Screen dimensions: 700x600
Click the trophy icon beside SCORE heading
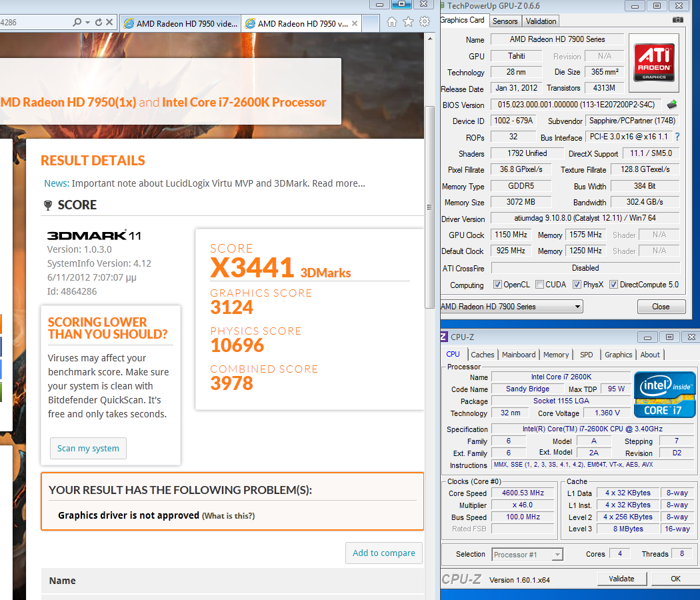[48, 205]
